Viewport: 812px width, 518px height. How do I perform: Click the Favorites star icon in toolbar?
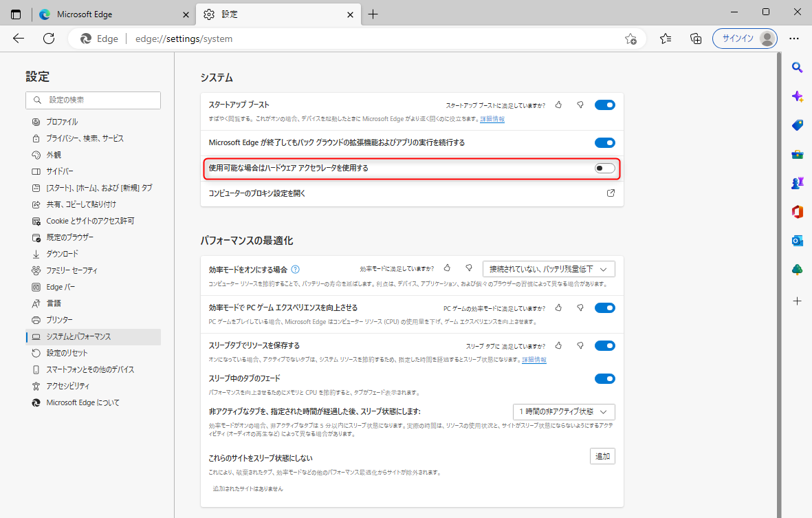666,39
